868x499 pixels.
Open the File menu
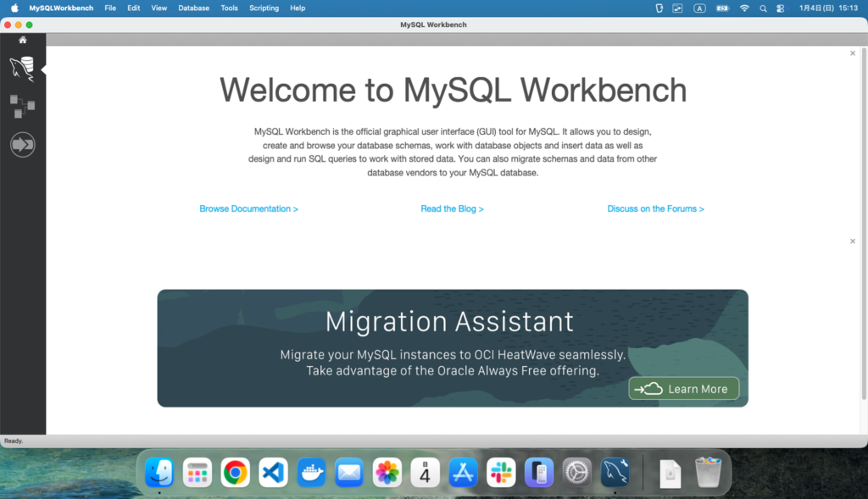(x=110, y=8)
